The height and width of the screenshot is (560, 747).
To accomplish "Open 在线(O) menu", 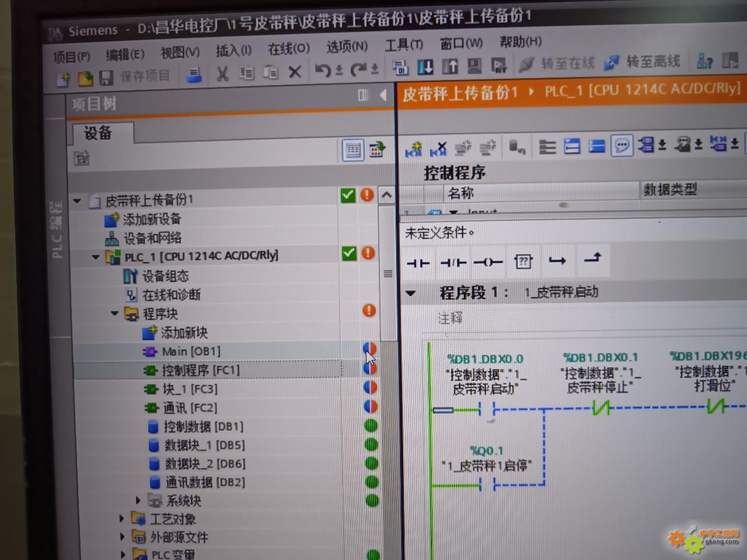I will tap(289, 48).
